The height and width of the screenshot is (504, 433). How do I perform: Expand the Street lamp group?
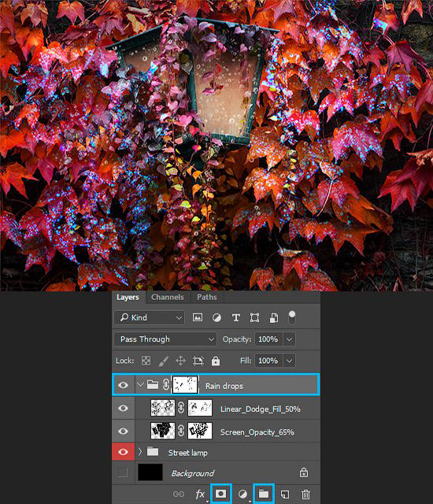pos(139,452)
